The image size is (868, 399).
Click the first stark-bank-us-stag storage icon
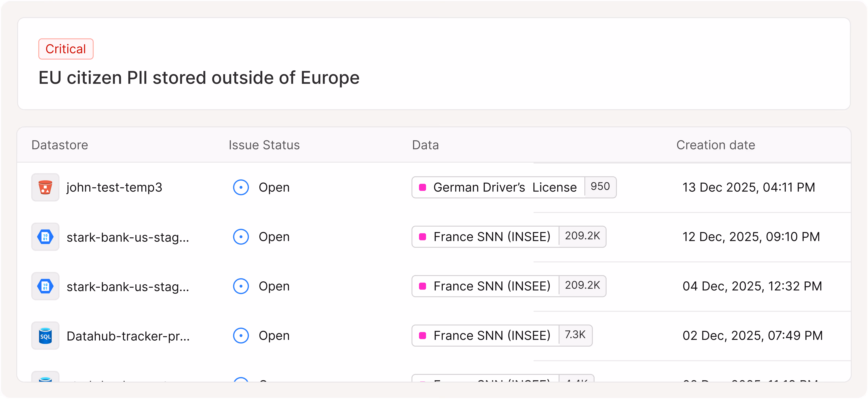(45, 237)
